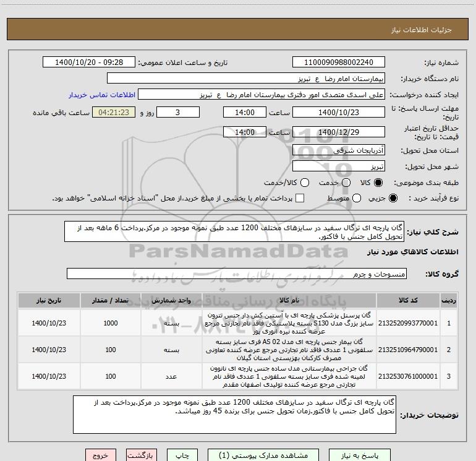This screenshot has width=476, height=461.
Task: Click the price validity time 14:00 field
Action: 245,132
